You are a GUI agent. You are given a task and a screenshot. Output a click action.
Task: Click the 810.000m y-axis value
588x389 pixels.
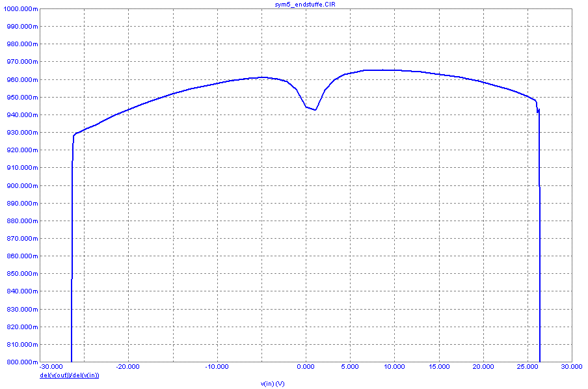point(23,345)
